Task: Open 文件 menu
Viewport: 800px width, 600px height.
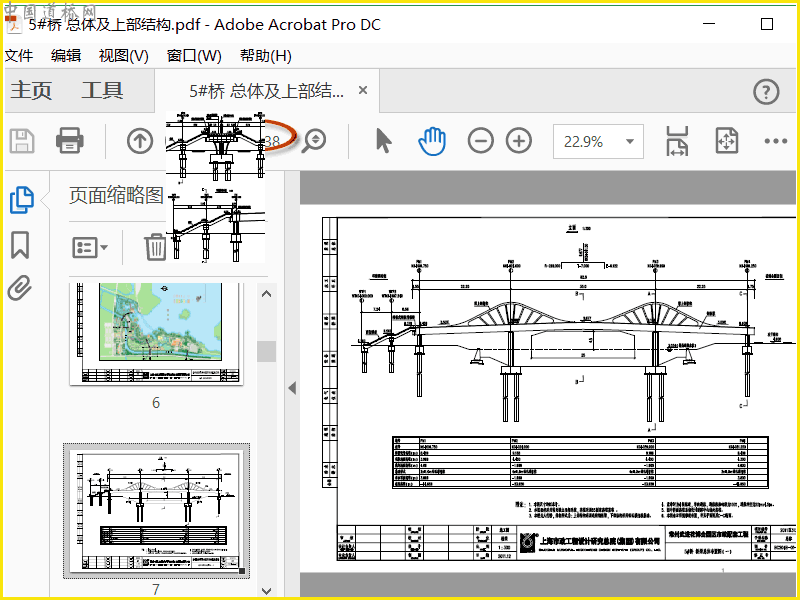Action: (18, 55)
